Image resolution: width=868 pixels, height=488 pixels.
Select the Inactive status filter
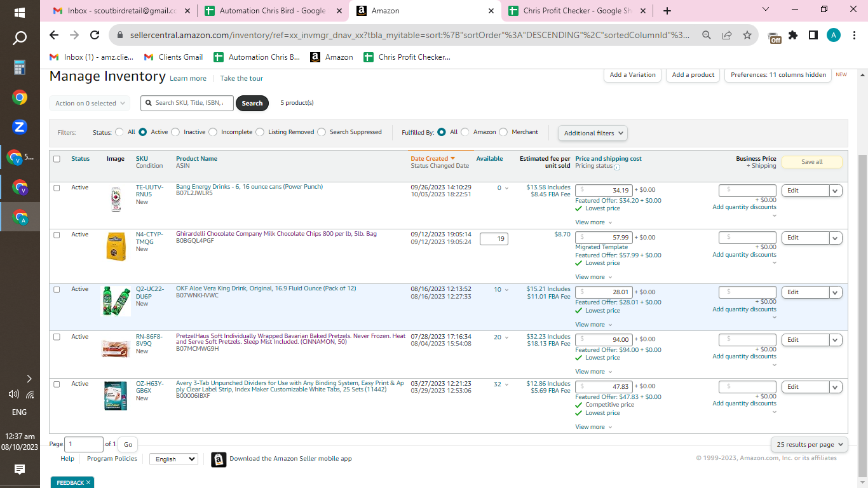pyautogui.click(x=175, y=132)
